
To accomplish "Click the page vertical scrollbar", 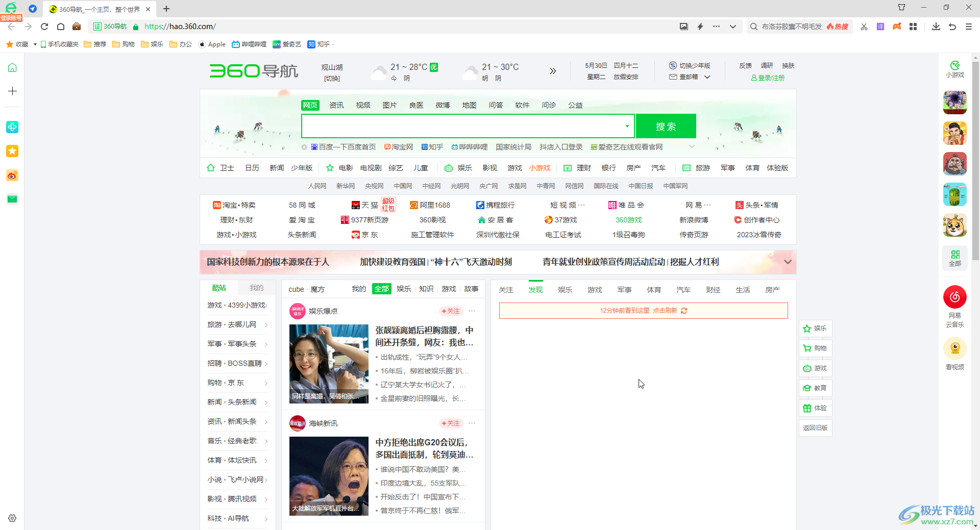I will point(975,161).
